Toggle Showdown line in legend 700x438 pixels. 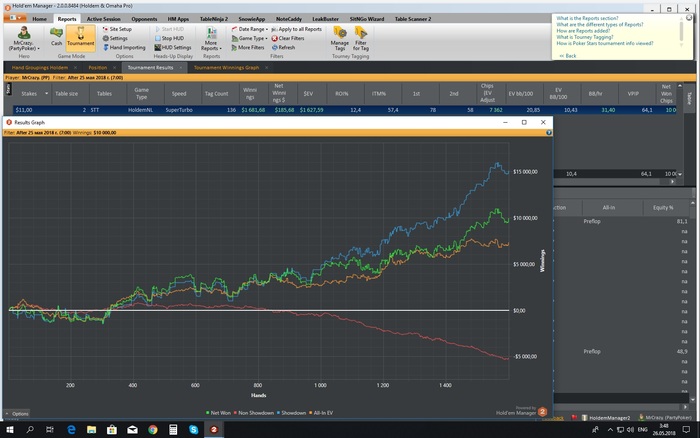pos(291,413)
